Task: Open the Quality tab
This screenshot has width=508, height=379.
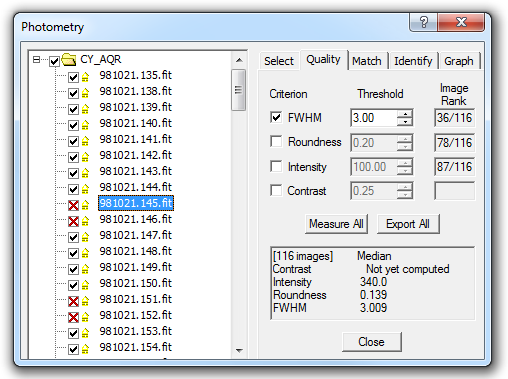Action: [323, 60]
